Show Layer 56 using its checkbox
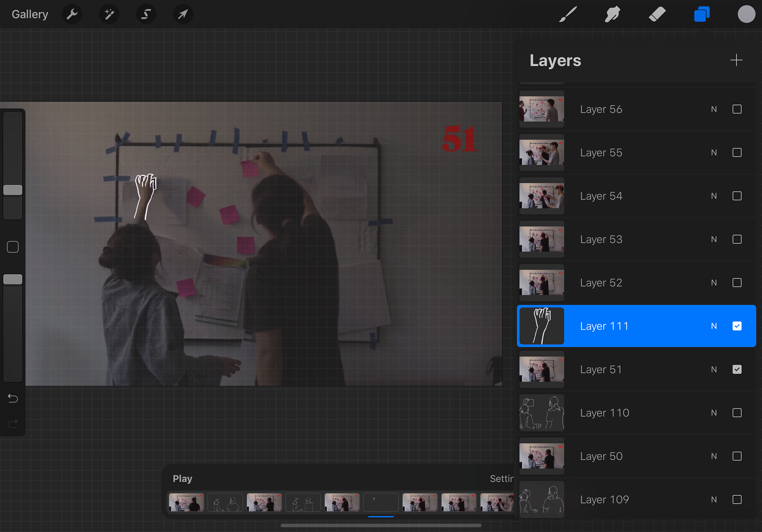This screenshot has height=532, width=762. (737, 109)
